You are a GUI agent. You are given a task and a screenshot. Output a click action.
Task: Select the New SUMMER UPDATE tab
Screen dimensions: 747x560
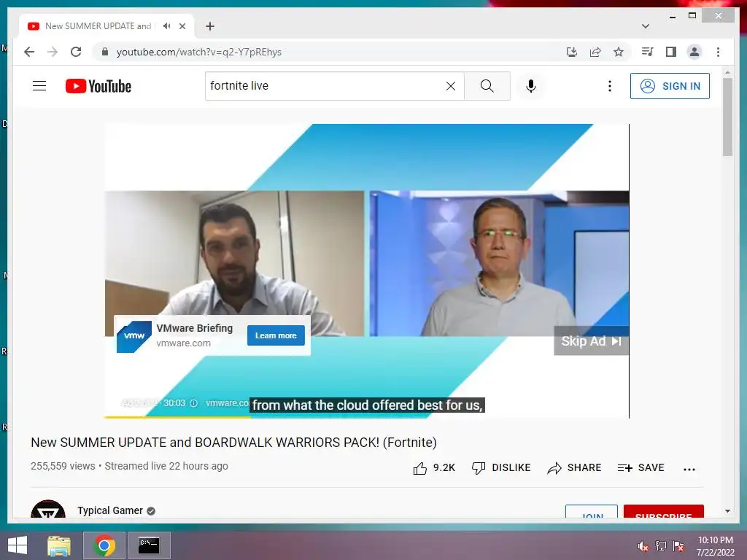(98, 26)
